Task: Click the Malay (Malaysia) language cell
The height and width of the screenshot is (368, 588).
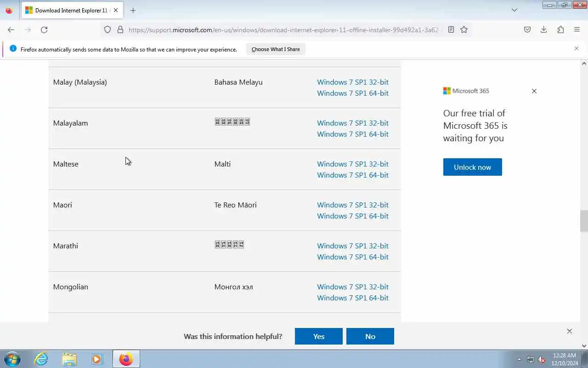Action: click(80, 82)
